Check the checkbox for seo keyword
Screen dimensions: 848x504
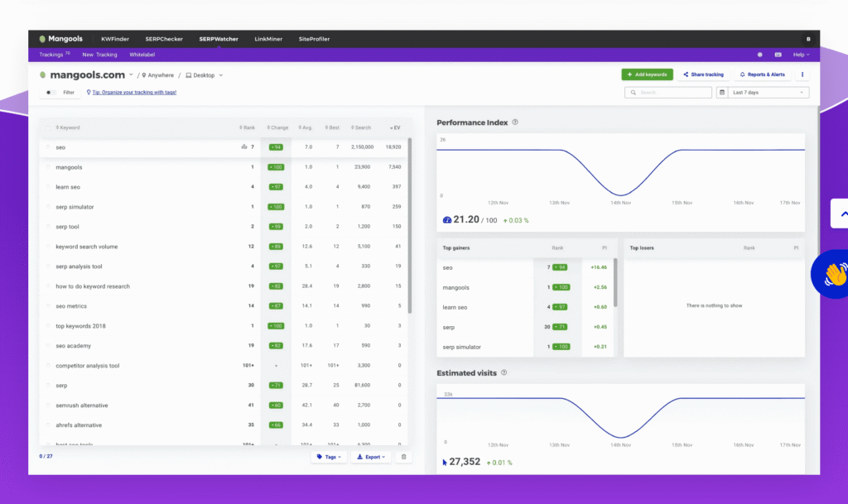click(48, 147)
